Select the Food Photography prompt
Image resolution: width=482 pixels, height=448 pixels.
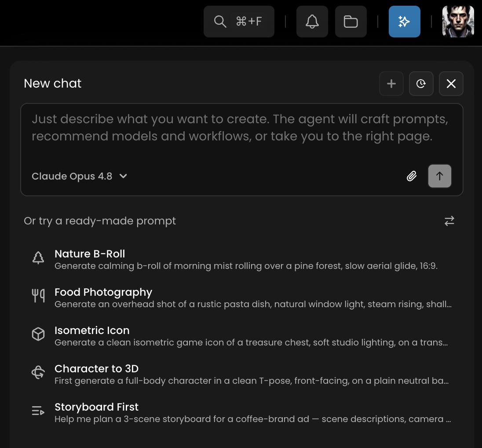[241, 297]
